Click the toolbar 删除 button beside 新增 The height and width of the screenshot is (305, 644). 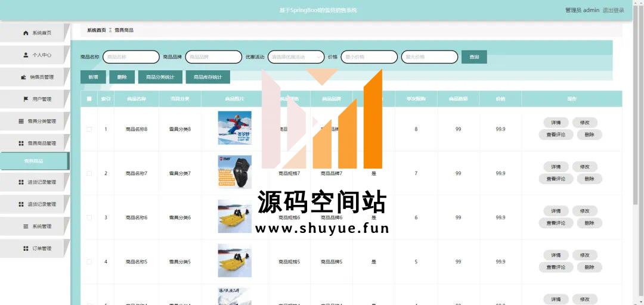(x=122, y=77)
